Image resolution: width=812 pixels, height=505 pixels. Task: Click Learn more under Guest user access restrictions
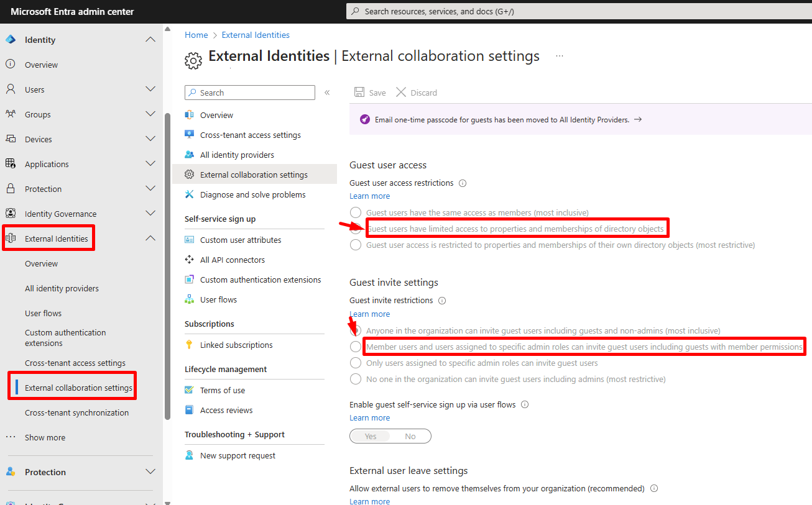tap(370, 196)
